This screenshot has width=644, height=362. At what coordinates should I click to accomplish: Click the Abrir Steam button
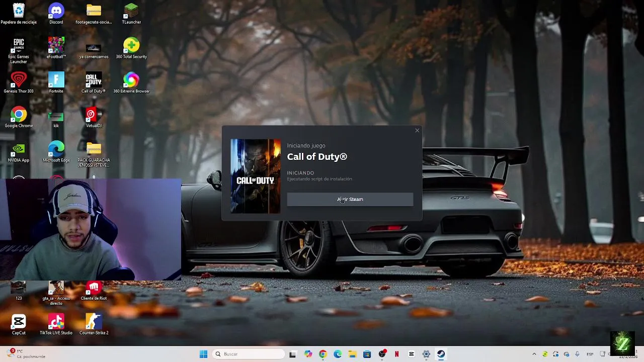tap(350, 199)
